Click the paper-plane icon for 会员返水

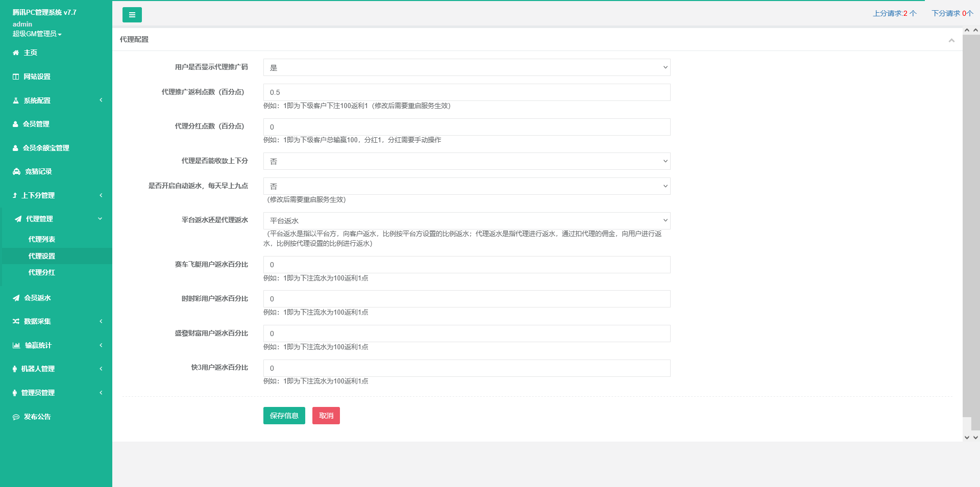(x=16, y=298)
